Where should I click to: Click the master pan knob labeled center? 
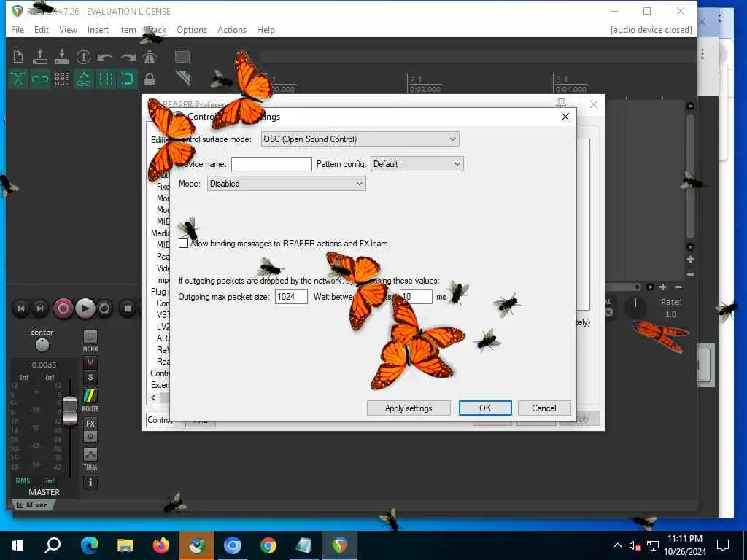point(42,344)
